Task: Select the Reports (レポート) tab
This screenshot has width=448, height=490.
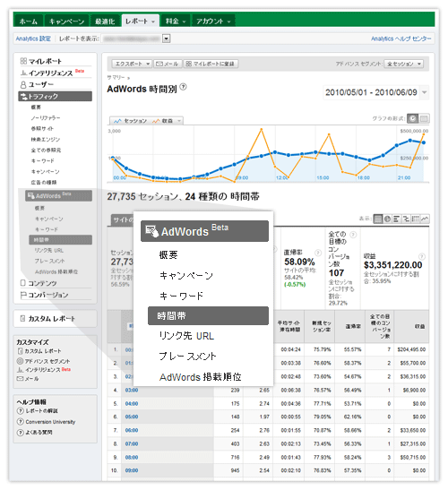Action: click(140, 21)
